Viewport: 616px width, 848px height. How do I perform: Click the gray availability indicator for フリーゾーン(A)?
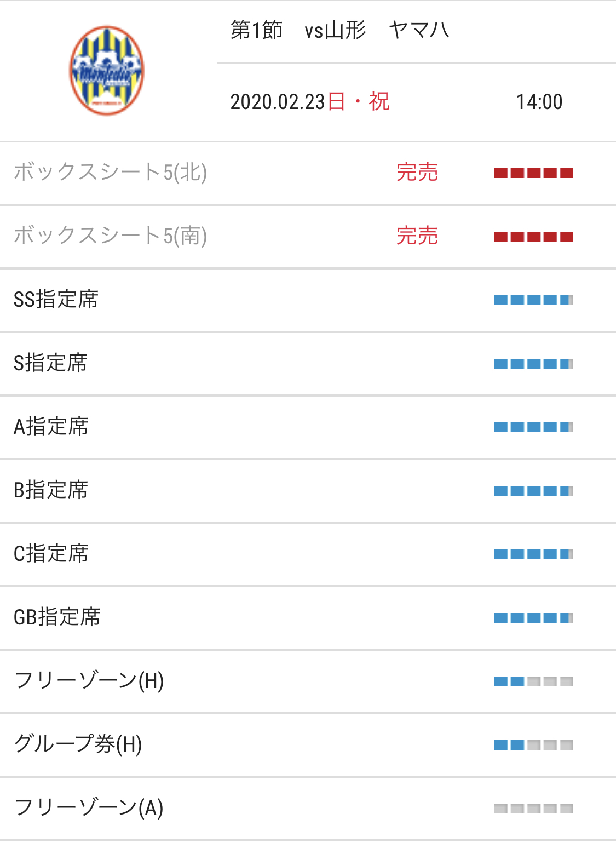(x=534, y=809)
